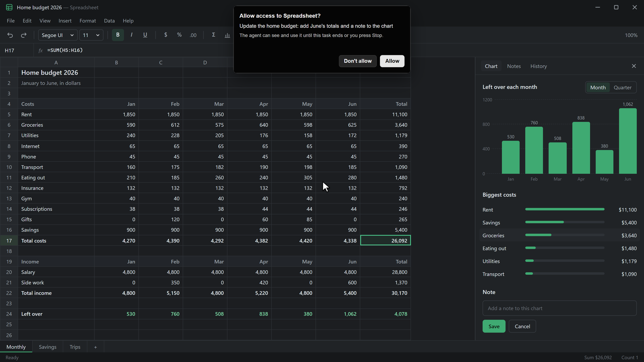Click the H17 cell name box
This screenshot has width=644, height=362.
pyautogui.click(x=17, y=50)
